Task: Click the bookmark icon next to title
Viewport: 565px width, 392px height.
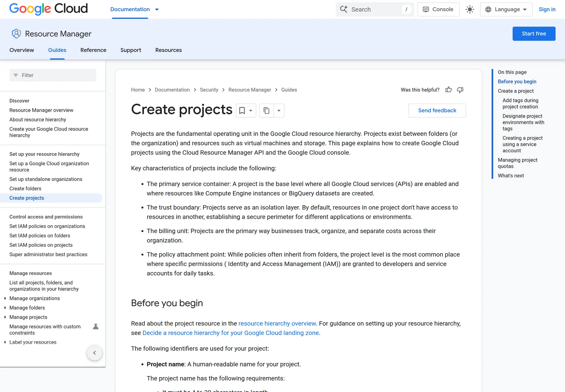Action: pos(242,111)
